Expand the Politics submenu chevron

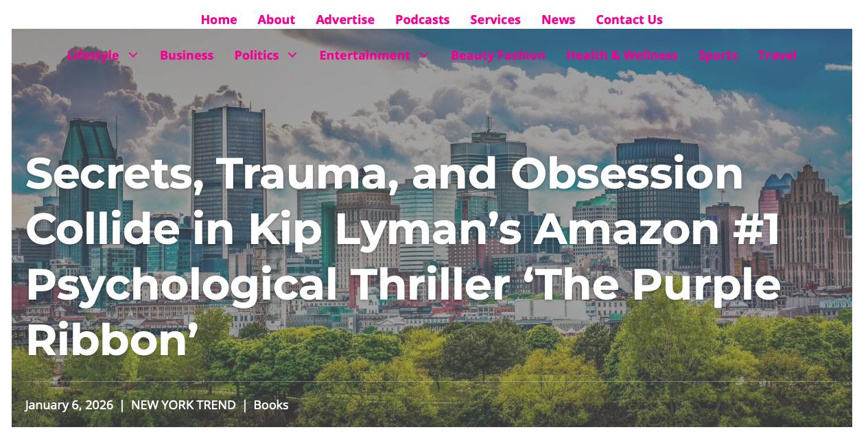coord(292,56)
